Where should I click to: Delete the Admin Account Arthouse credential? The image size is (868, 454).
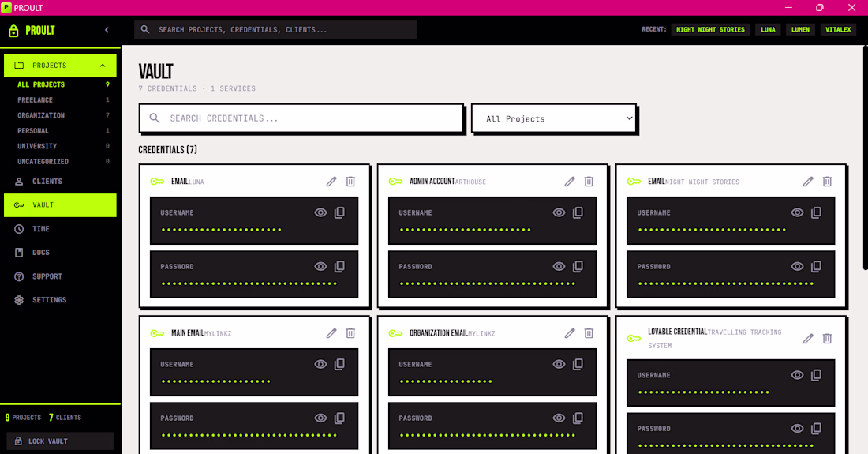[x=589, y=182]
